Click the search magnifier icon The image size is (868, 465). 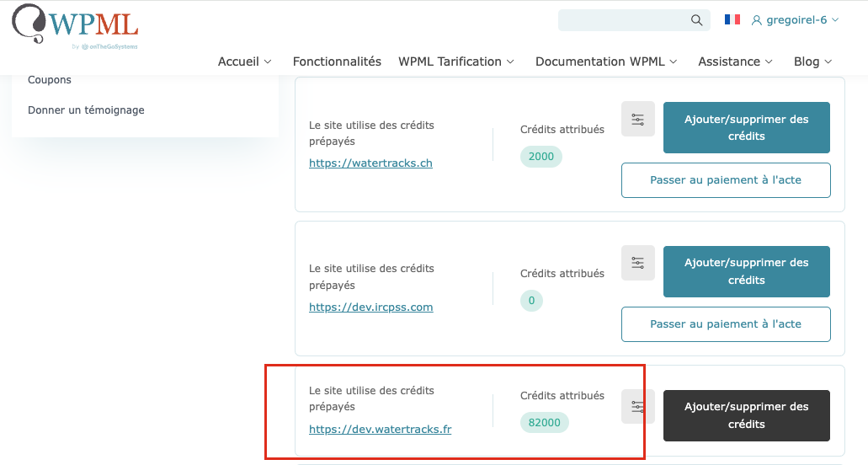pos(696,20)
